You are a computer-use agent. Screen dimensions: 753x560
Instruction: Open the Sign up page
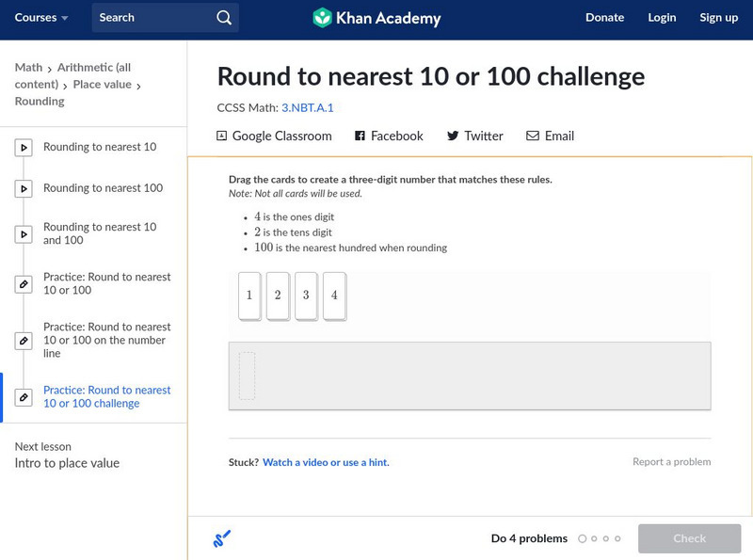click(x=718, y=18)
